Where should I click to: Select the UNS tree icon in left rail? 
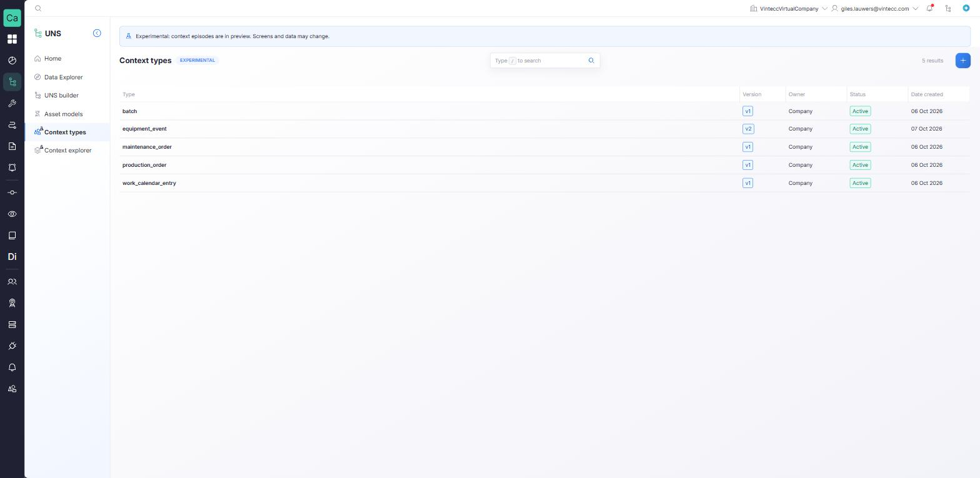point(12,82)
